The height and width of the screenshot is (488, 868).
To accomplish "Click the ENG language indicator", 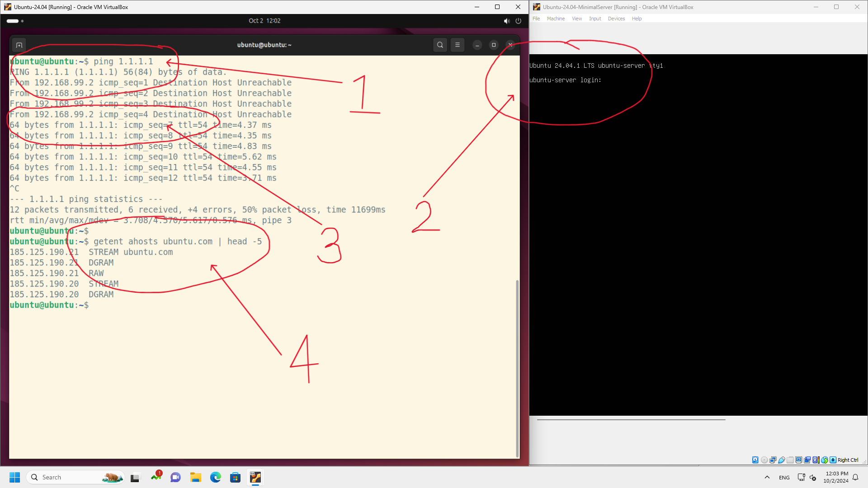I will click(x=784, y=478).
